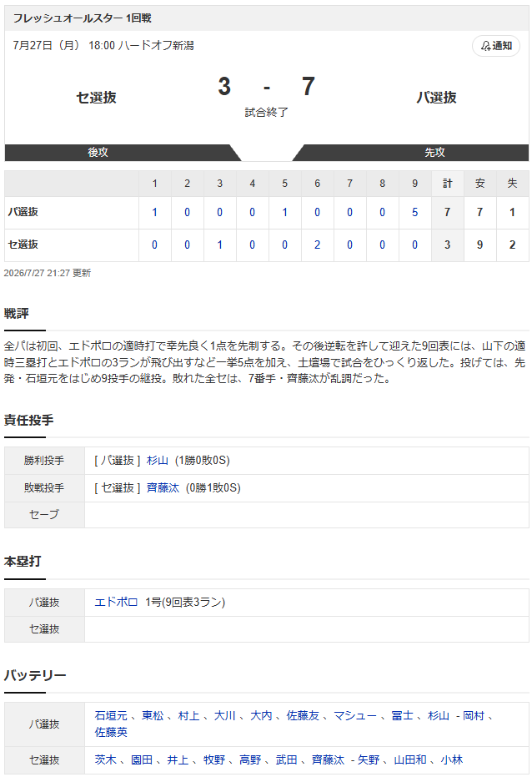Open 井上 pitcher link
532x777 pixels.
point(178,759)
